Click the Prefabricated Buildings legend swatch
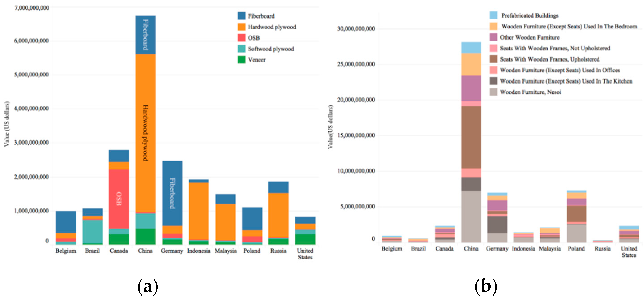Screen dimensions: 644x298 click(x=493, y=15)
